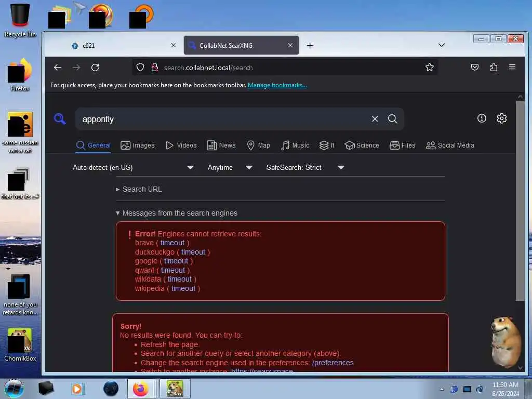Select 'that but its c#' desktop icon
532x399 pixels.
[x=20, y=184]
